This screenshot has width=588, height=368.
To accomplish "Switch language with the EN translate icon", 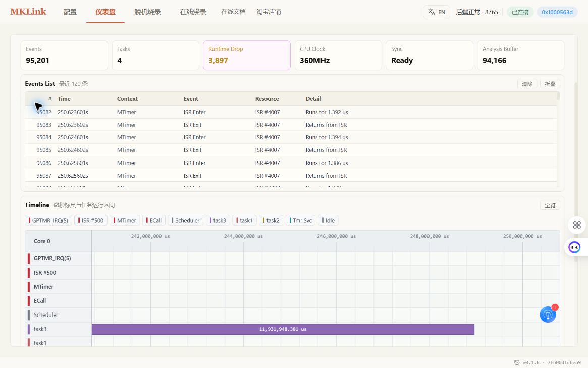I will (x=436, y=12).
